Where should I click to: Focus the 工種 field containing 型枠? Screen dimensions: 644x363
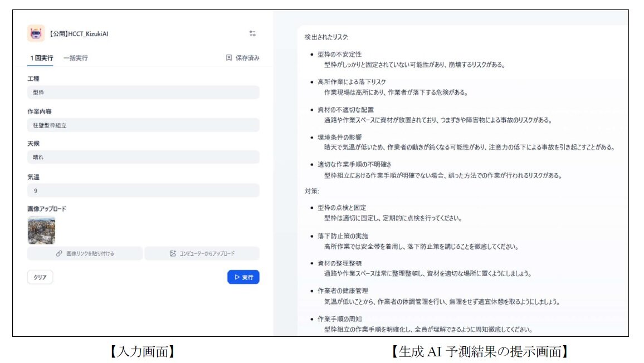(x=143, y=92)
